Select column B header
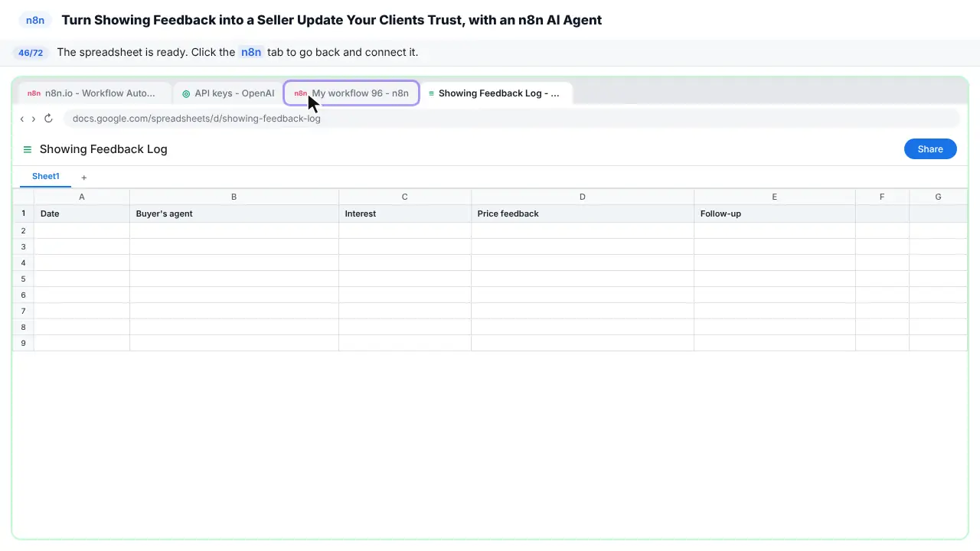The height and width of the screenshot is (551, 980). pos(234,197)
